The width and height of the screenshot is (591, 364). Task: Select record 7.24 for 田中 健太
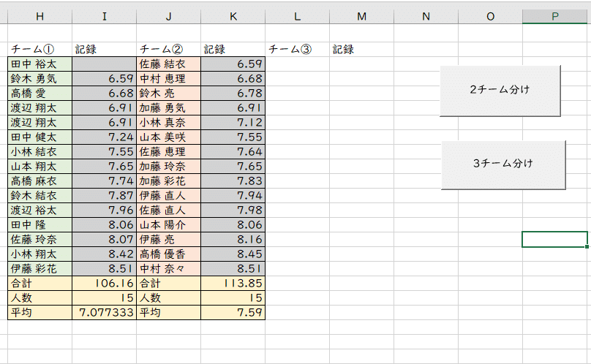(x=104, y=137)
